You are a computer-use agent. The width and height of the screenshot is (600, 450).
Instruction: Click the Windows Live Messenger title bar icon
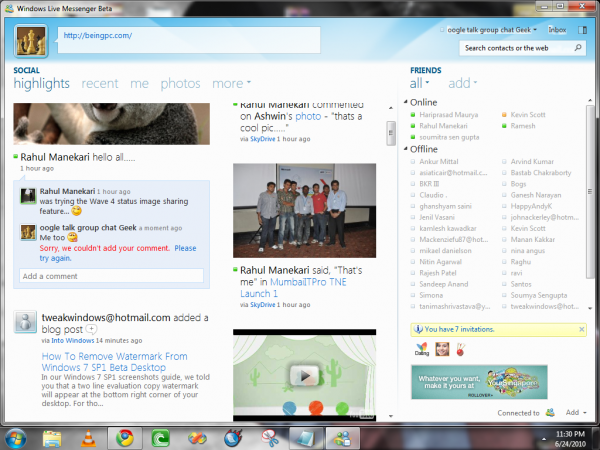coord(9,8)
